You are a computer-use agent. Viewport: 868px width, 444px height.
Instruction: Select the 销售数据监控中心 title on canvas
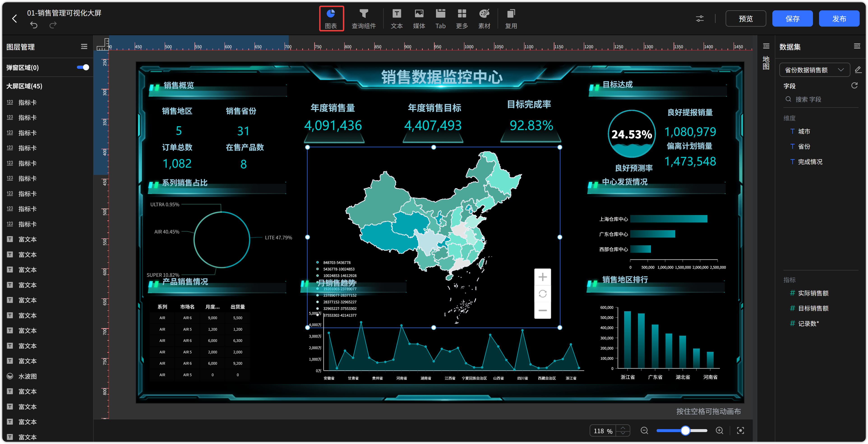click(442, 78)
